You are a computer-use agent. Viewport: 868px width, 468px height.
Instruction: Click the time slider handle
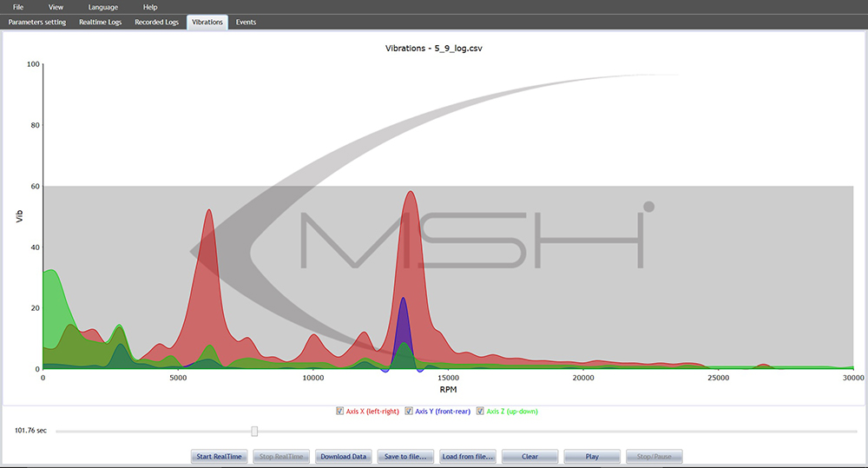pyautogui.click(x=254, y=431)
